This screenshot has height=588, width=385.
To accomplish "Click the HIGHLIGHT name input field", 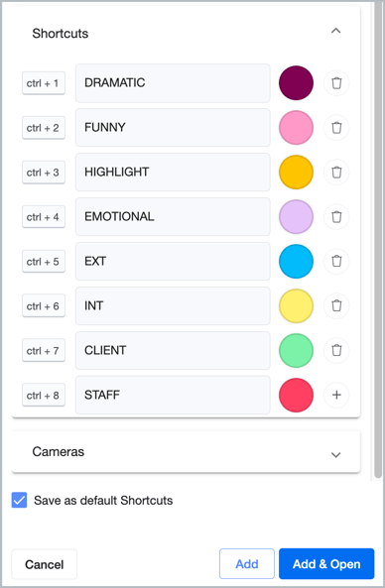I will coord(173,173).
